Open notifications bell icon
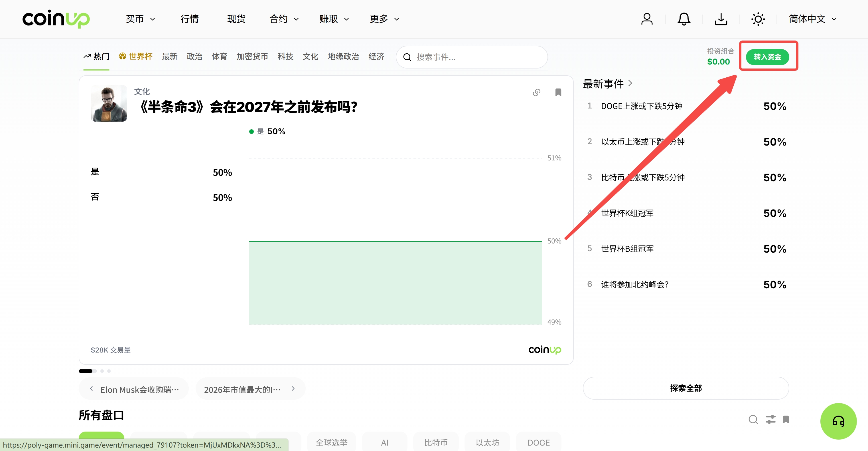The height and width of the screenshot is (451, 868). [684, 19]
